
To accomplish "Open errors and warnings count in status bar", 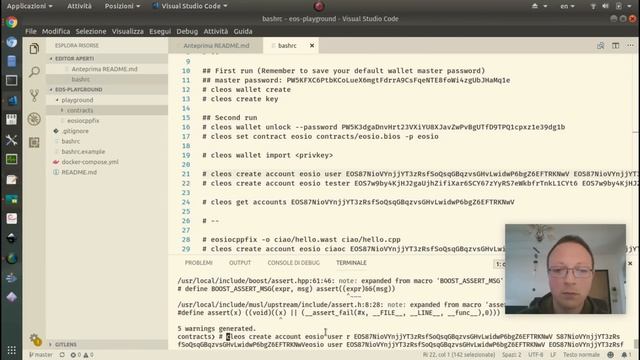I will coord(82,355).
